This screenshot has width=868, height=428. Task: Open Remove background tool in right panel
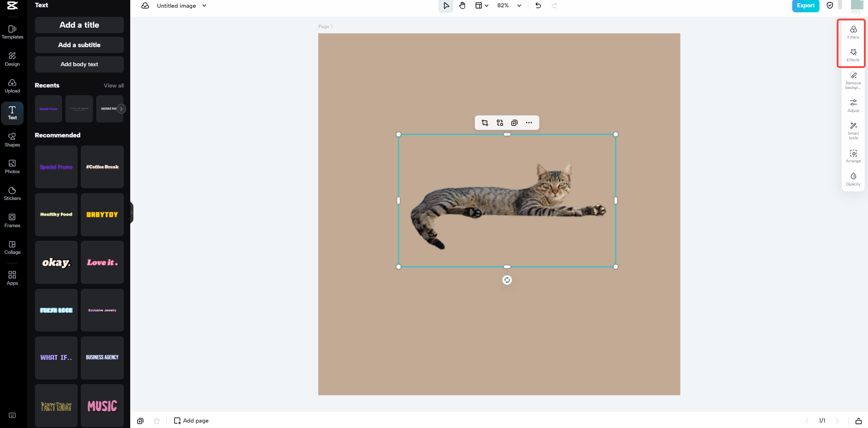pos(853,80)
